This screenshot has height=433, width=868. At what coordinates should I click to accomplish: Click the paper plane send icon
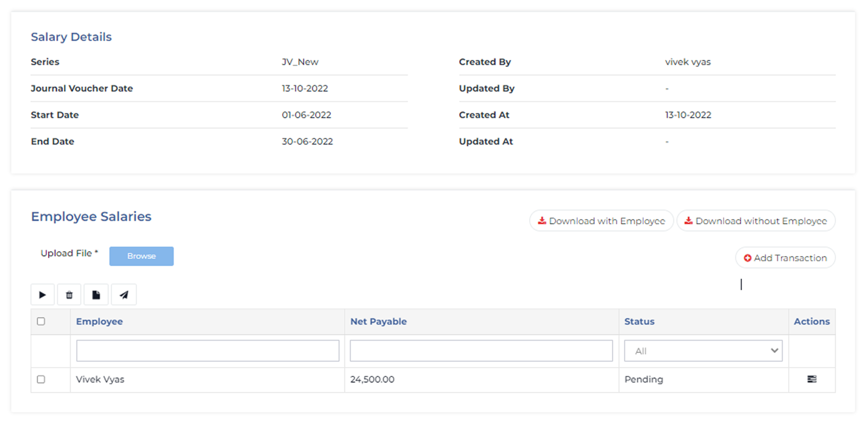[124, 295]
